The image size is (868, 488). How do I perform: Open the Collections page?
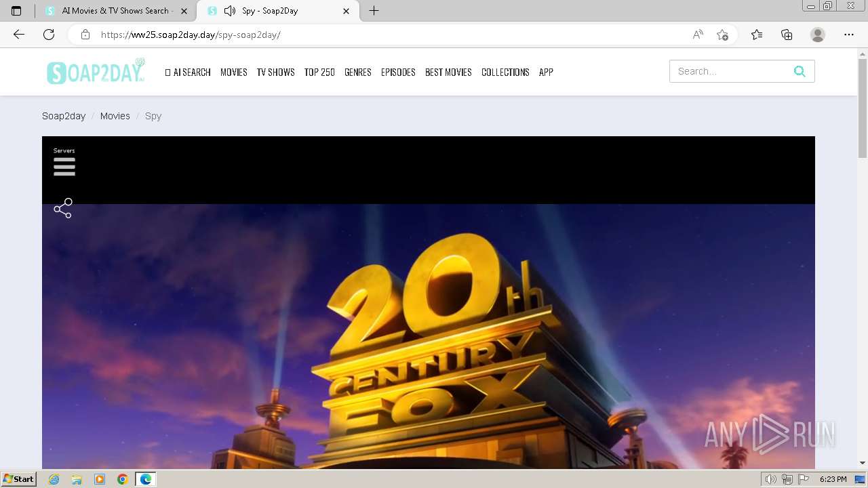coord(505,72)
